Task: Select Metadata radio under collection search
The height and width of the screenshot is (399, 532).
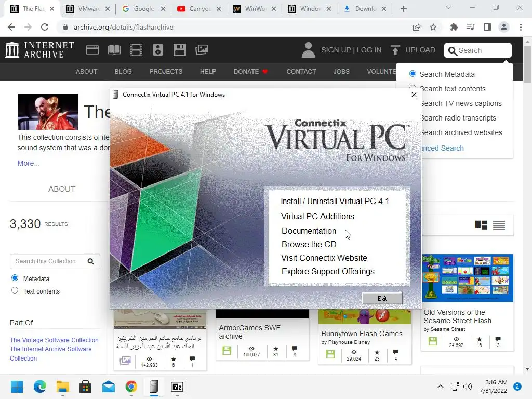Action: 15,278
